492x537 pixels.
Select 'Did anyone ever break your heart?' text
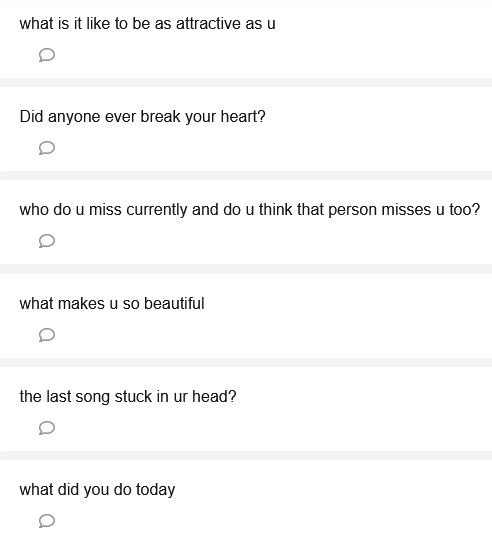click(142, 117)
